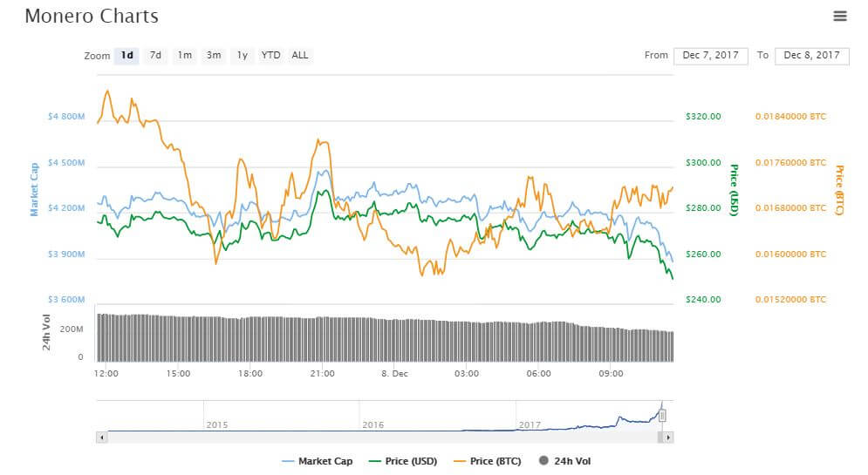The width and height of the screenshot is (868, 475).
Task: Click the 12:00 time axis label
Action: (106, 374)
